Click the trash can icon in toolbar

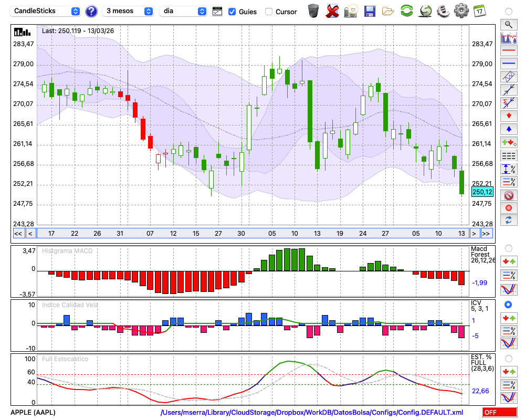[313, 11]
